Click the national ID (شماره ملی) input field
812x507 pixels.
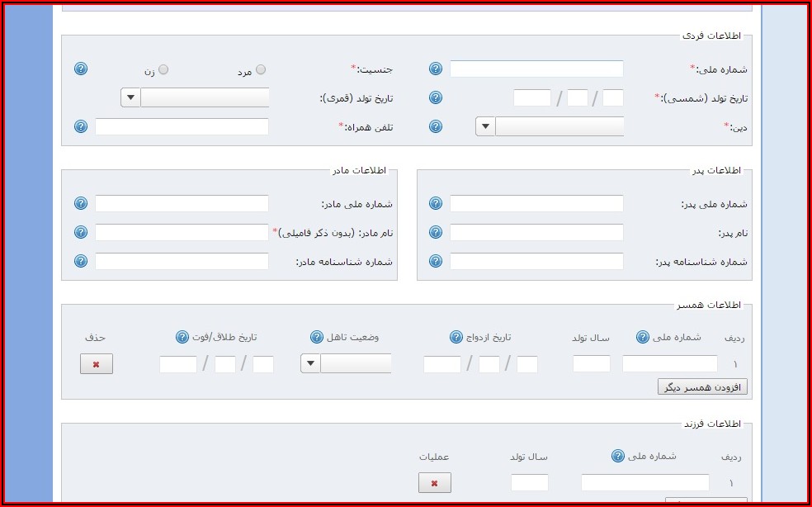point(536,69)
